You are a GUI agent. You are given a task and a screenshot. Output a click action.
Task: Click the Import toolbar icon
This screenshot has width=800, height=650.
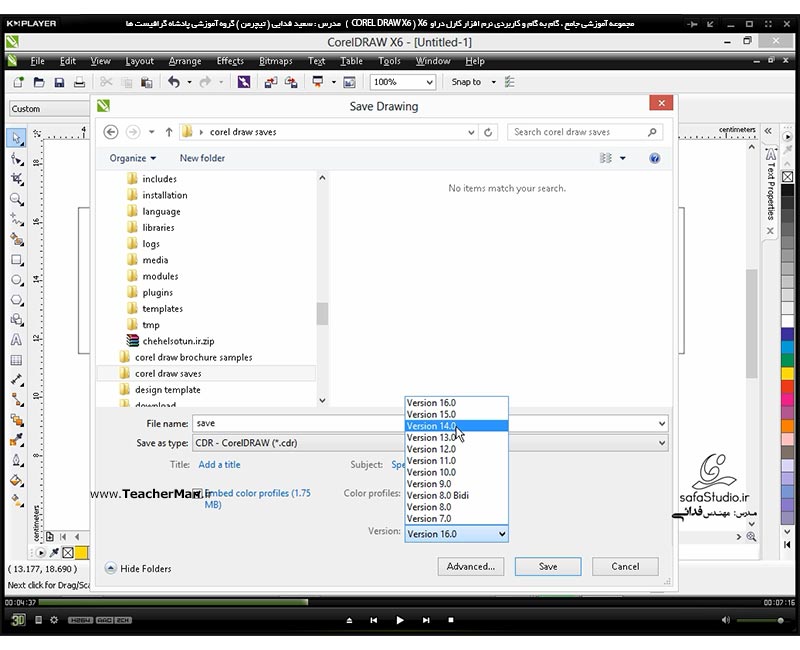tap(270, 82)
